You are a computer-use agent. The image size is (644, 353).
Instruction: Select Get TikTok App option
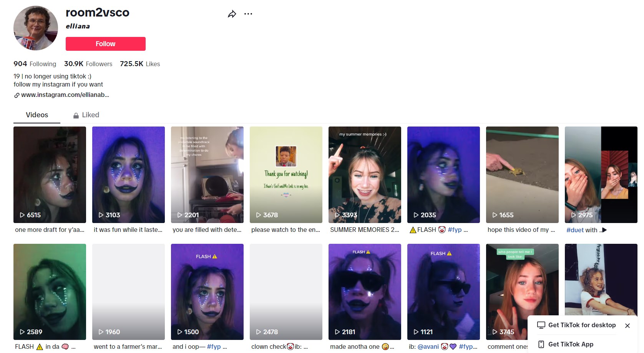click(x=571, y=344)
